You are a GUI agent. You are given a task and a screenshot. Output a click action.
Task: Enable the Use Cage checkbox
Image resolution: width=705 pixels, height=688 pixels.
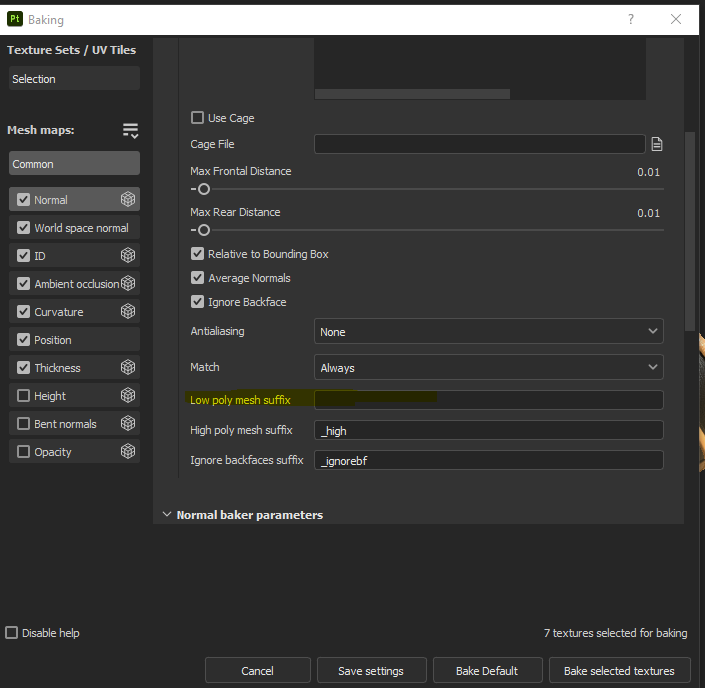tap(197, 118)
